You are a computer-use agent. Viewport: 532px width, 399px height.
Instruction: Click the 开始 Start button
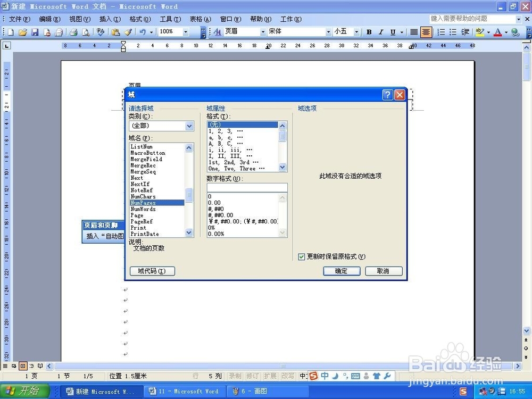coord(25,391)
